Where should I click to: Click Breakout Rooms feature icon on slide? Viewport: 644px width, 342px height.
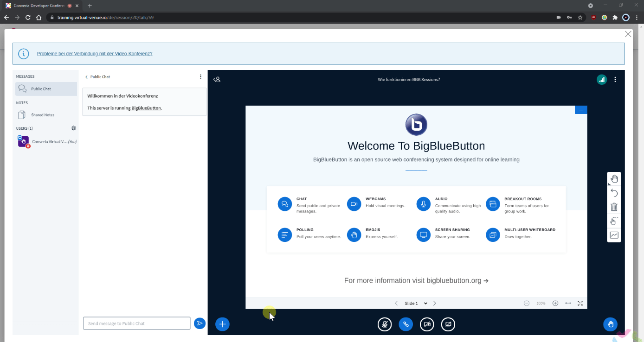[x=493, y=204]
